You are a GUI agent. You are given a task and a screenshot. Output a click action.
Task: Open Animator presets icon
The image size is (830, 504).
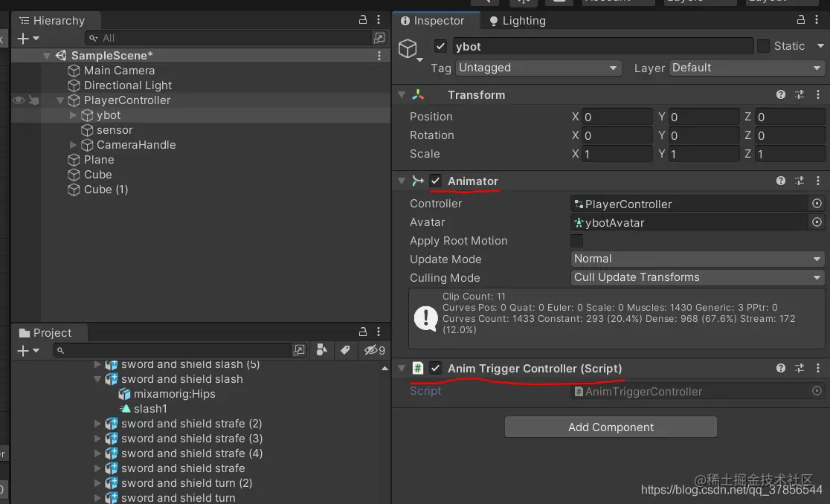coord(800,181)
